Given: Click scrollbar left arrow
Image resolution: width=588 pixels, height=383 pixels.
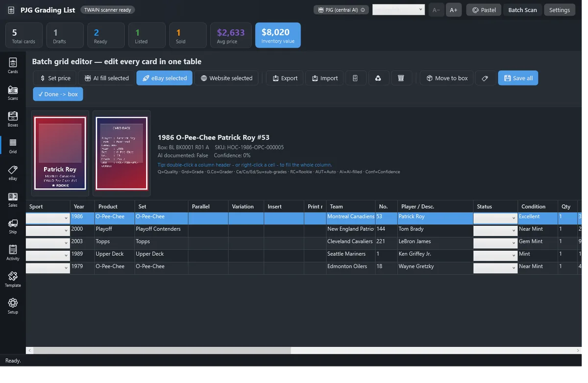Looking at the screenshot, I should point(29,351).
